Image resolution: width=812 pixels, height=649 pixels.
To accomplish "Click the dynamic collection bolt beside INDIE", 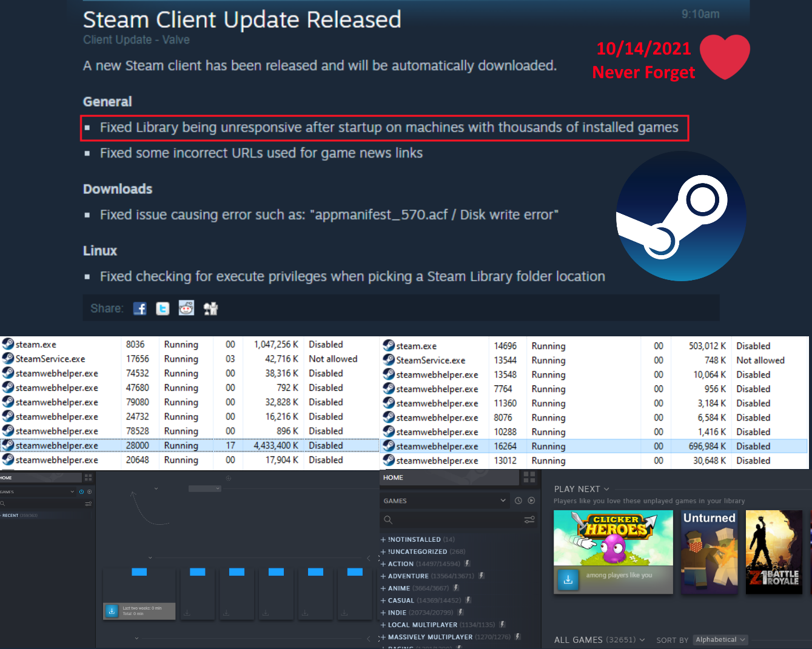I will pyautogui.click(x=460, y=612).
